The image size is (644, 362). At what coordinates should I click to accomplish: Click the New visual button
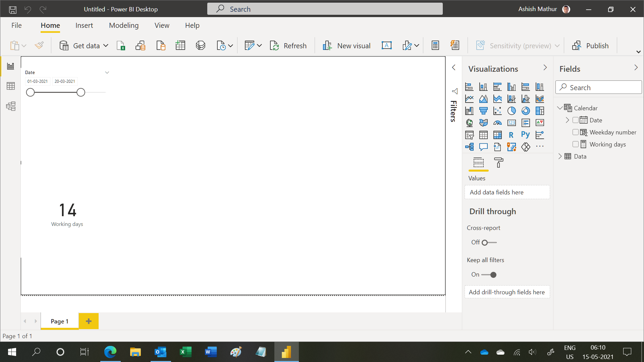point(346,46)
